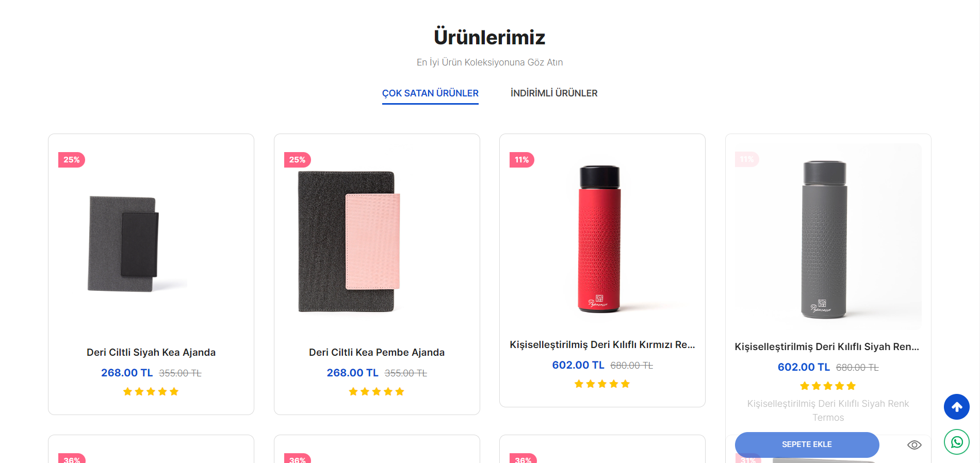The height and width of the screenshot is (463, 980).
Task: Click 25% discount badge on black agenda
Action: click(72, 160)
